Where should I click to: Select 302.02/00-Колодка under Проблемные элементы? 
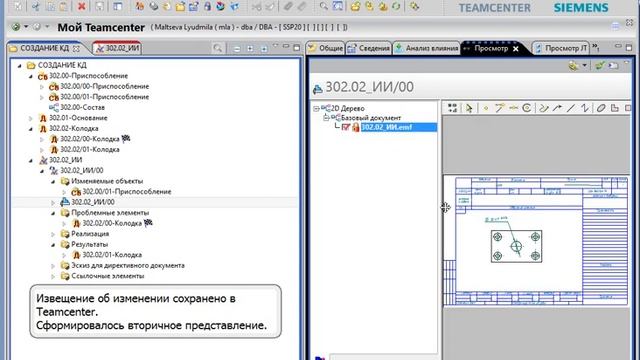coord(112,223)
